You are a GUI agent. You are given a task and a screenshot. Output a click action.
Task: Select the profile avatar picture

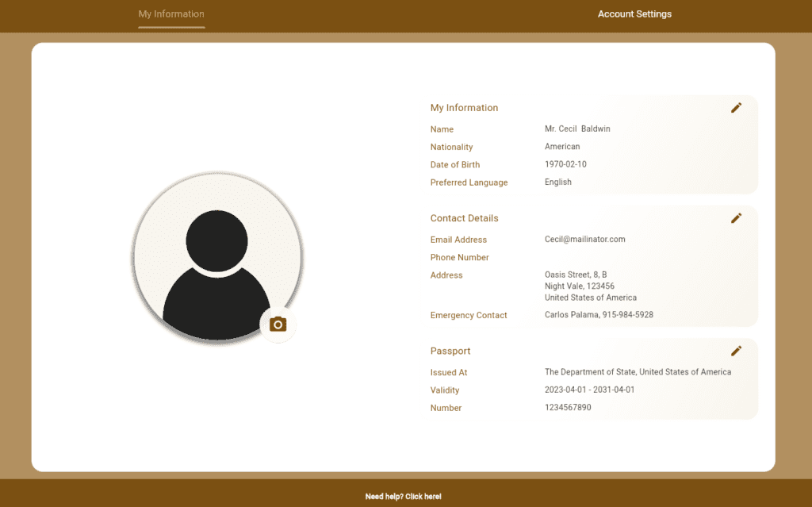click(217, 257)
